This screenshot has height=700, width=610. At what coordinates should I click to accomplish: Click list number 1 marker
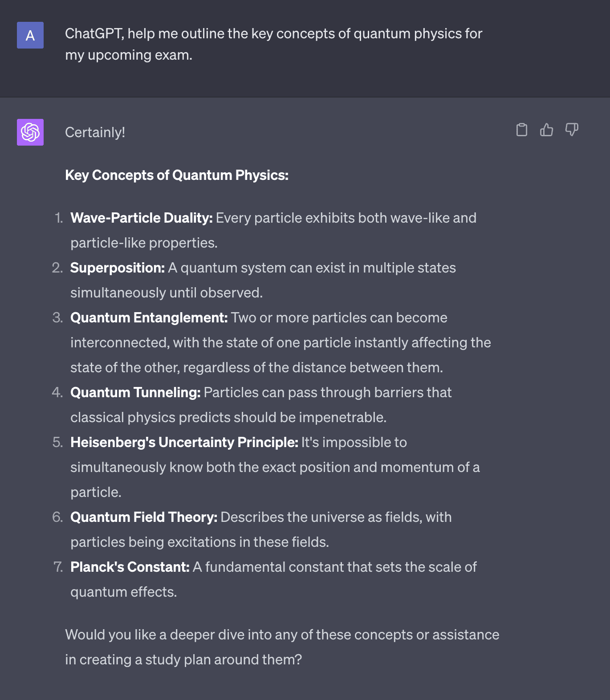[x=59, y=218]
